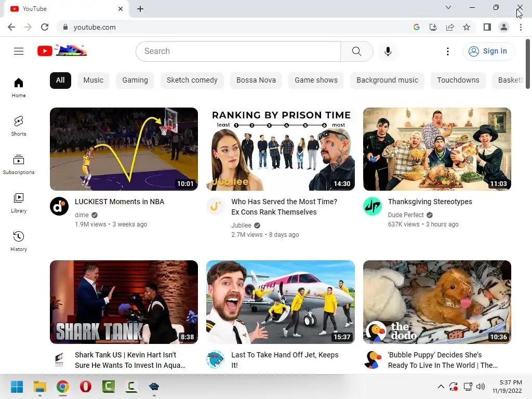Click Dude Perfect channel name
The height and width of the screenshot is (399, 532).
406,215
